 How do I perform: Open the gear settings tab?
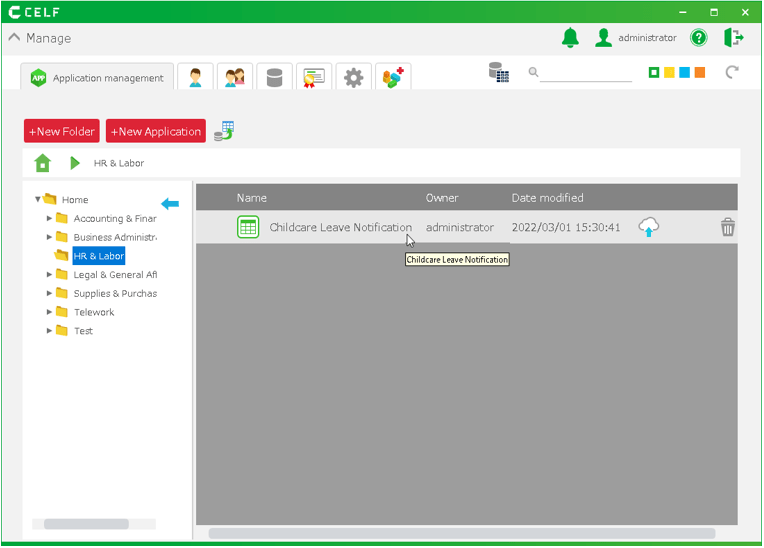tap(353, 78)
